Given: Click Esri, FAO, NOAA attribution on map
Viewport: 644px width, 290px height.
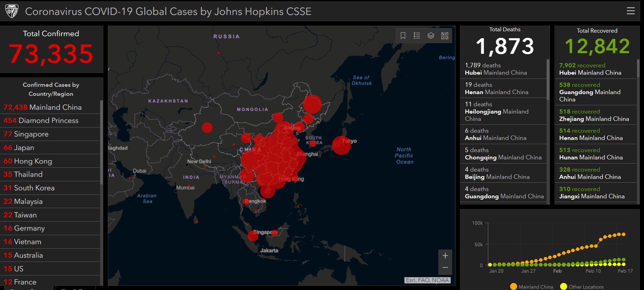Looking at the screenshot, I should [x=427, y=280].
